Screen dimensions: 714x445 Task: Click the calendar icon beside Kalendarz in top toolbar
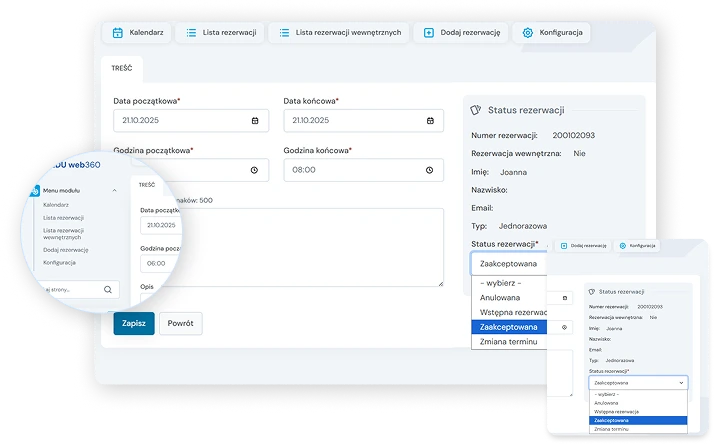(x=118, y=33)
